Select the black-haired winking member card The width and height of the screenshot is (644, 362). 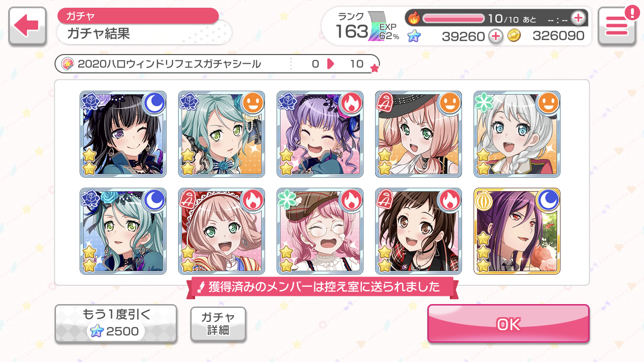pyautogui.click(x=123, y=134)
